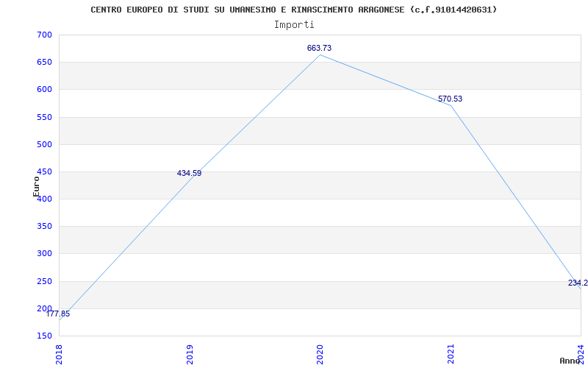The height and width of the screenshot is (368, 588).
Task: Click the y-axis tick 600
Action: 44,90
